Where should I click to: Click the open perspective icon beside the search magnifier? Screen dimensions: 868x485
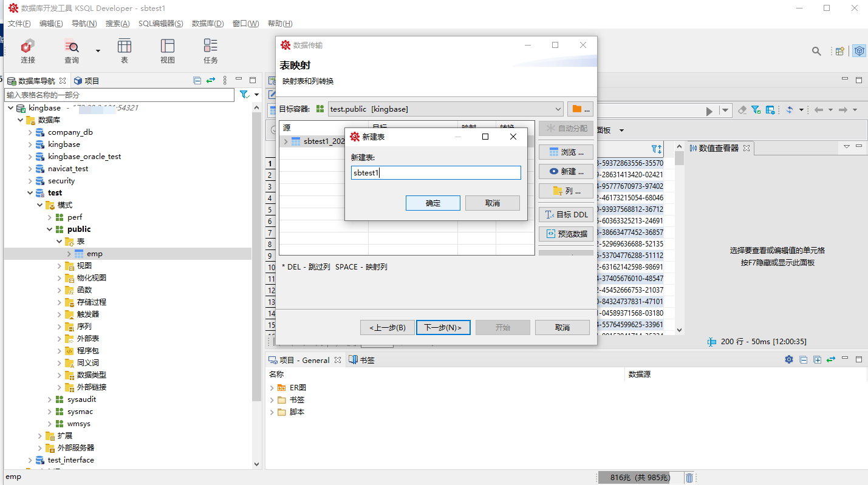point(840,51)
